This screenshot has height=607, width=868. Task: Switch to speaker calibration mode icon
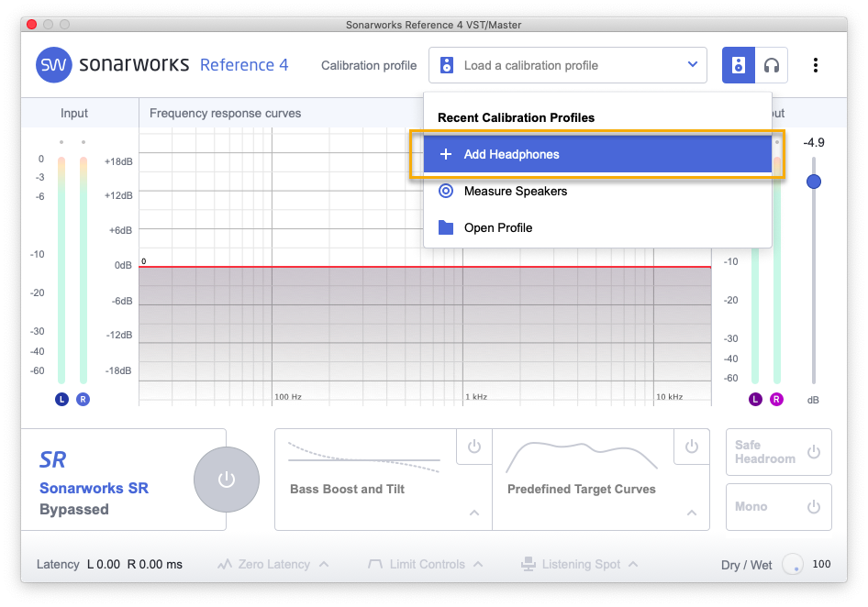[x=738, y=65]
